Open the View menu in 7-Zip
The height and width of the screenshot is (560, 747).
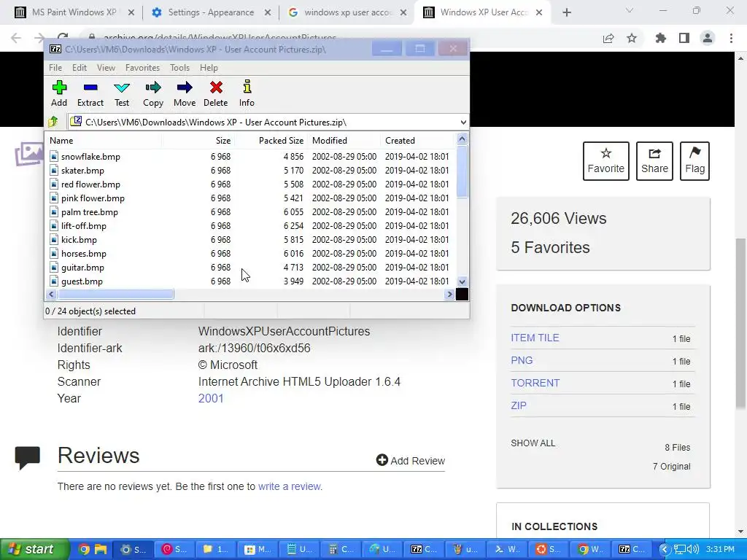(x=107, y=68)
